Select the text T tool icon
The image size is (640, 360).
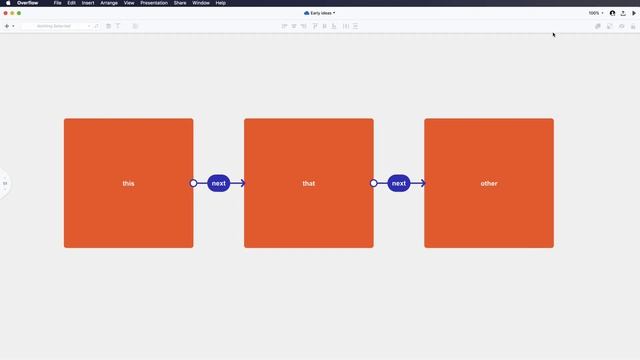coord(118,26)
